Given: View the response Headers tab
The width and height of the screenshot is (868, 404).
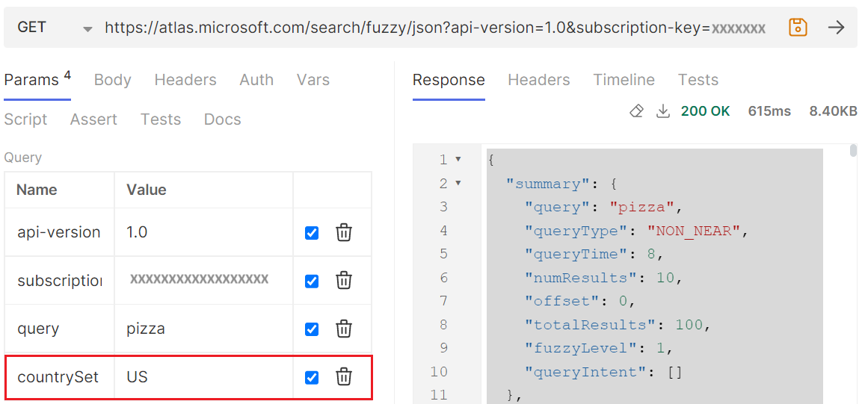Looking at the screenshot, I should [538, 80].
